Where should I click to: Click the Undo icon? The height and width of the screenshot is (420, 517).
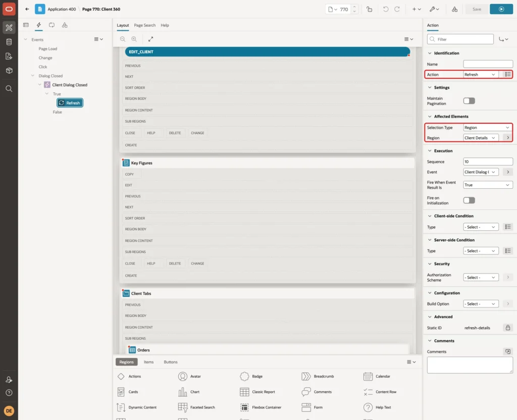pos(385,9)
